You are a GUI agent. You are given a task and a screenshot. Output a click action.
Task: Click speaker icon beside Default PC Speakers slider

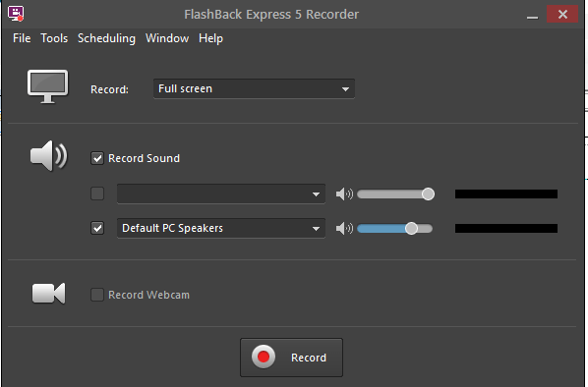tap(344, 228)
